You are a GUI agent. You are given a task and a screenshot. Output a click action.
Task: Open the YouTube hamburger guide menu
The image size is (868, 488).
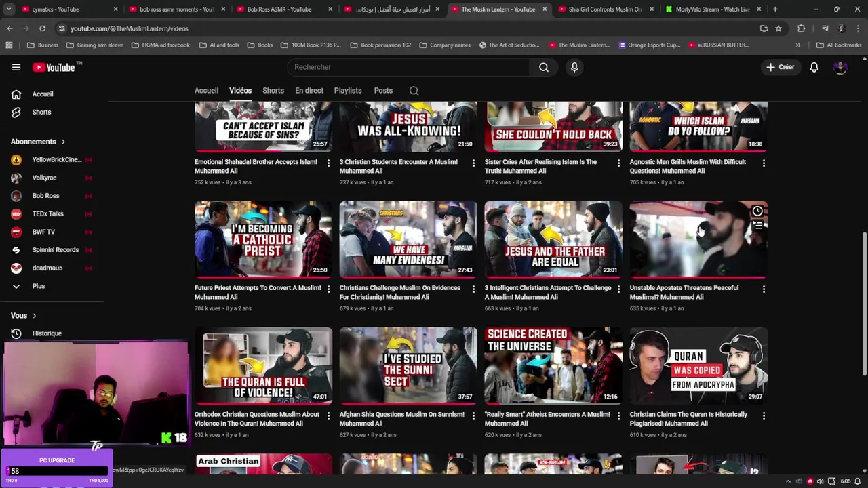16,67
